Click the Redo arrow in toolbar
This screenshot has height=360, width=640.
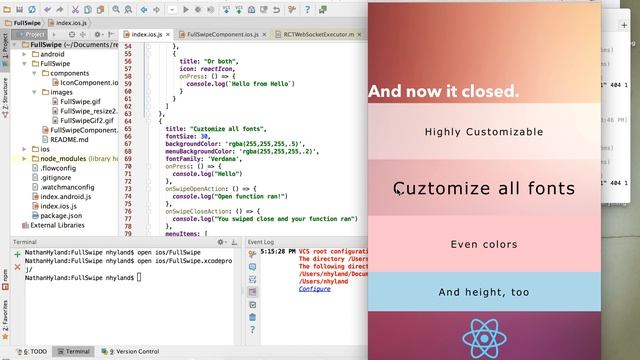coord(60,9)
